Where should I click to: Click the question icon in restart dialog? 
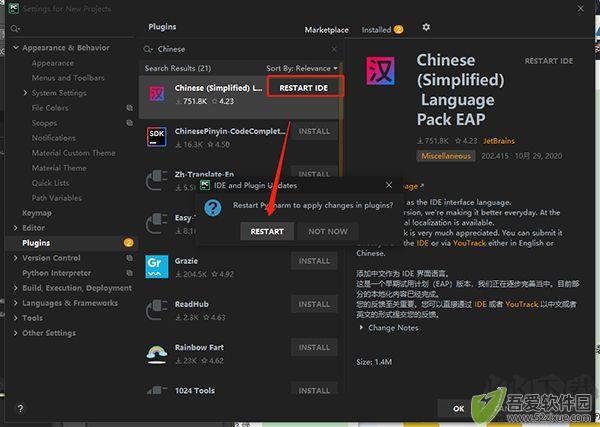click(x=213, y=208)
